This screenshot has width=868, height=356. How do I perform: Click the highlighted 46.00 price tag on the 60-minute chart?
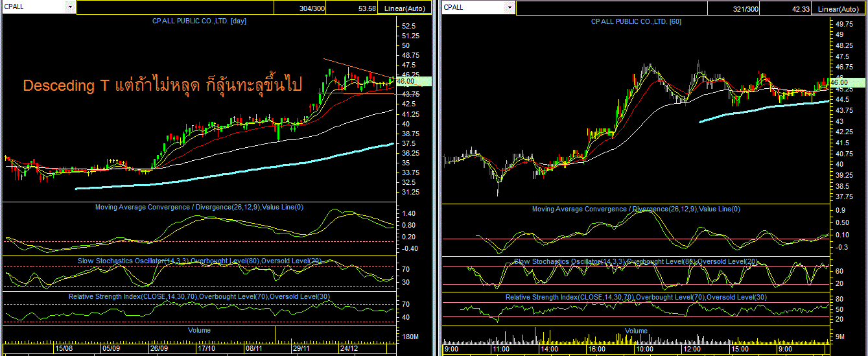click(848, 82)
